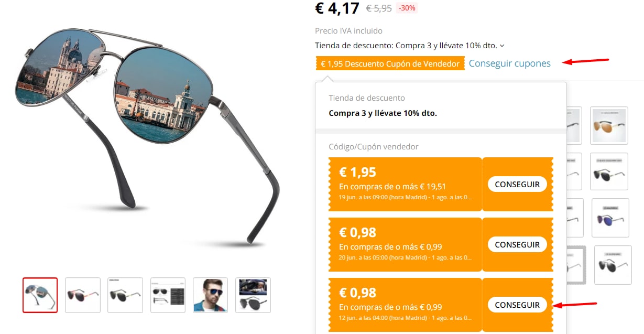
Task: Click the Conseguir cupones link
Action: 510,63
